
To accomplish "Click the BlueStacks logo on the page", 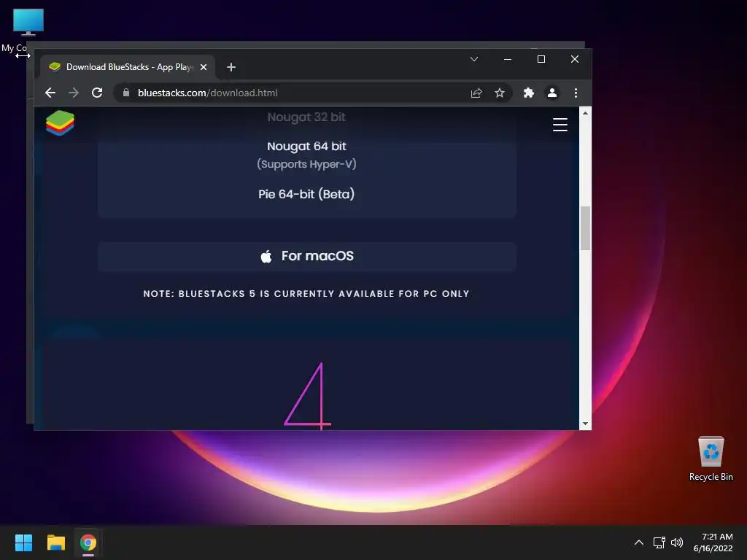I will point(60,122).
